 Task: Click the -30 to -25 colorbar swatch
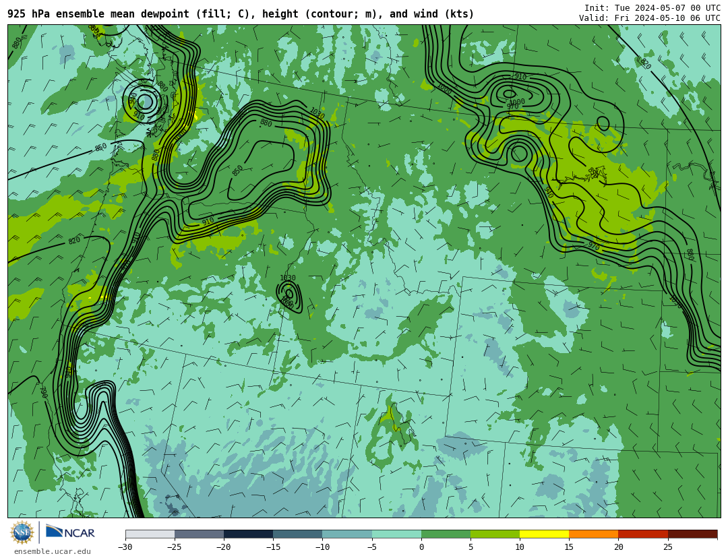tap(150, 534)
